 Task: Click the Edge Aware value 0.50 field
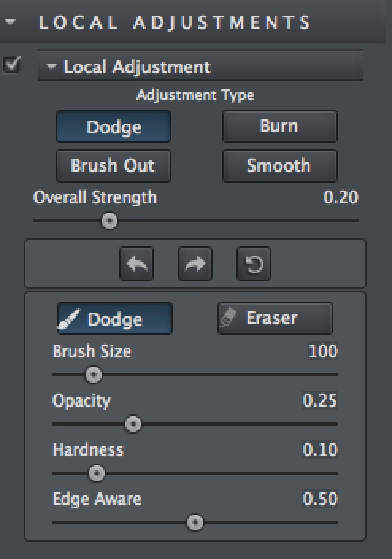coord(320,499)
